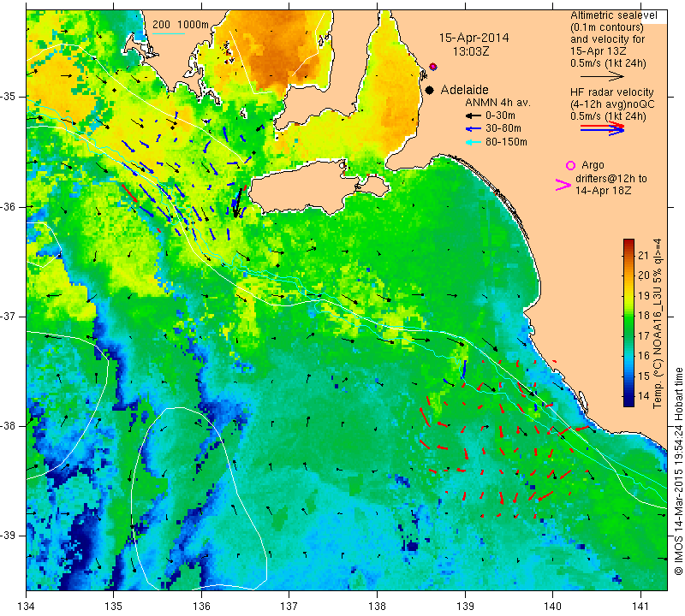
Task: Click the 141 longitude axis label
Action: [640, 606]
